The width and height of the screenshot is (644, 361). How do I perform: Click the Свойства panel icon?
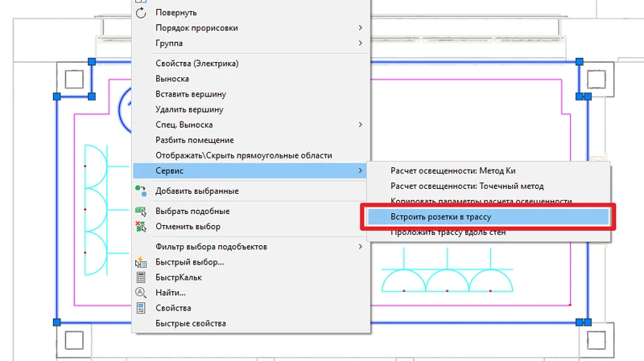coord(142,308)
